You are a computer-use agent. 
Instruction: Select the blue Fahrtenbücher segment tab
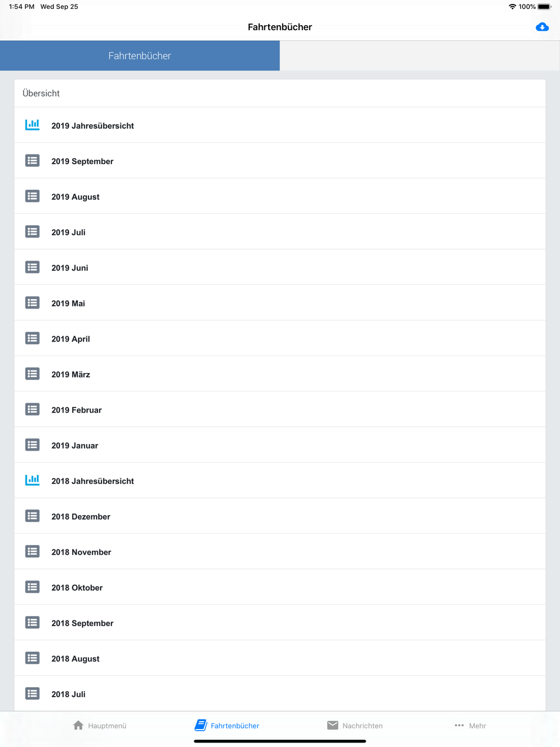tap(140, 55)
